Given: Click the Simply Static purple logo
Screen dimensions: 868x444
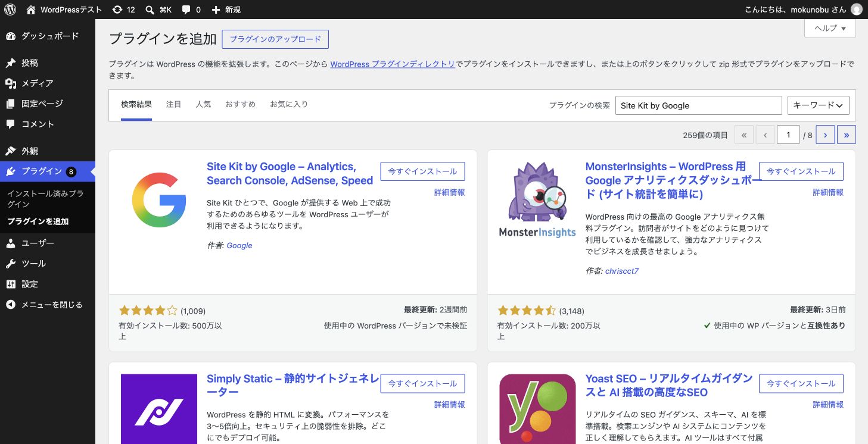Looking at the screenshot, I should pyautogui.click(x=158, y=409).
